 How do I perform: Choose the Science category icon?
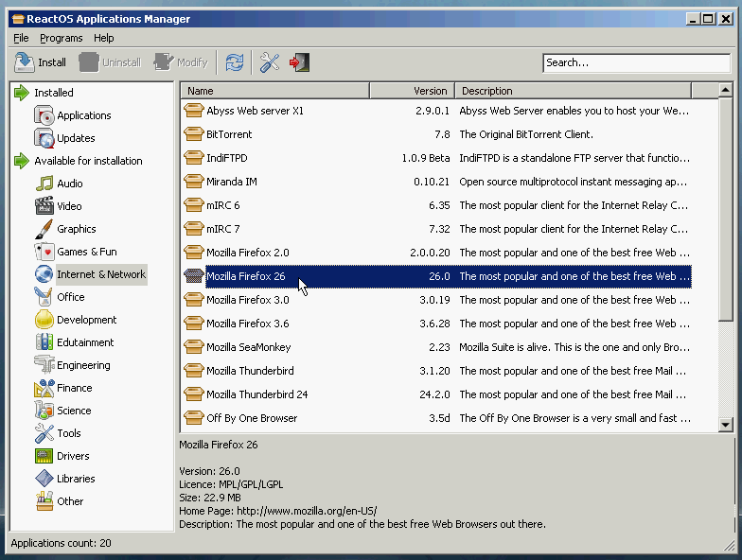point(44,411)
